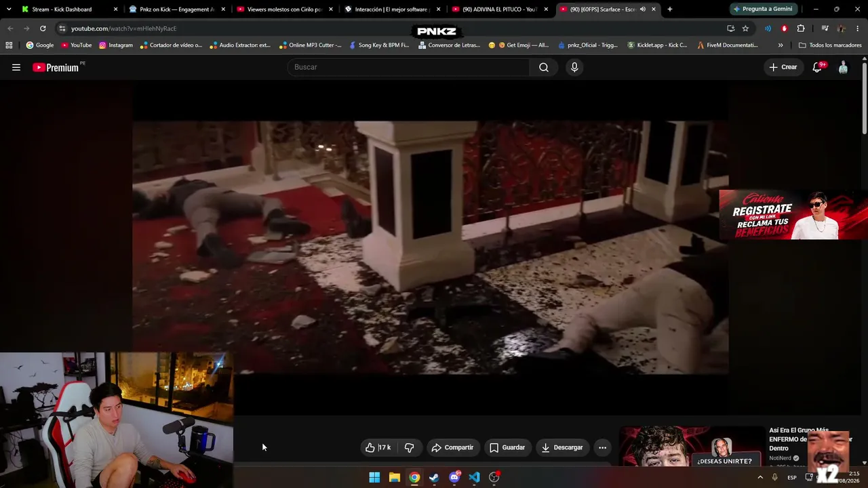Open Windows Start menu

374,477
